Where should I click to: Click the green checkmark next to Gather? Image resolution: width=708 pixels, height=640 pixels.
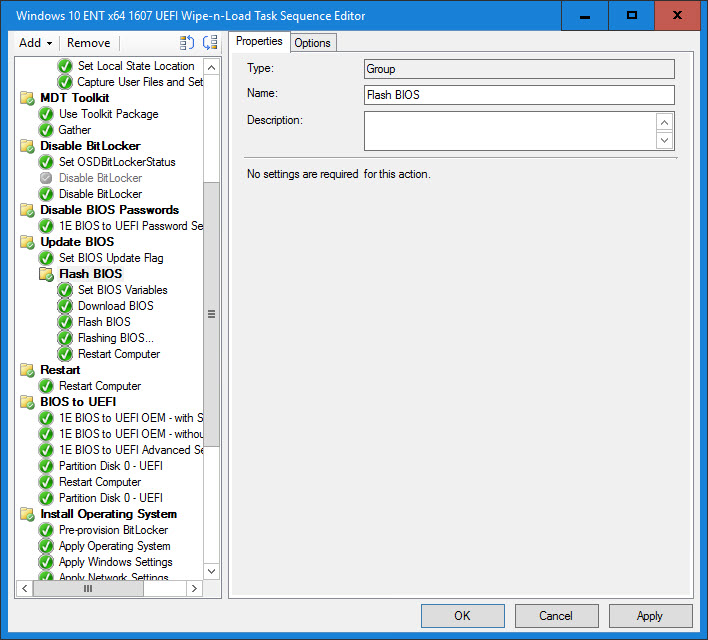46,130
